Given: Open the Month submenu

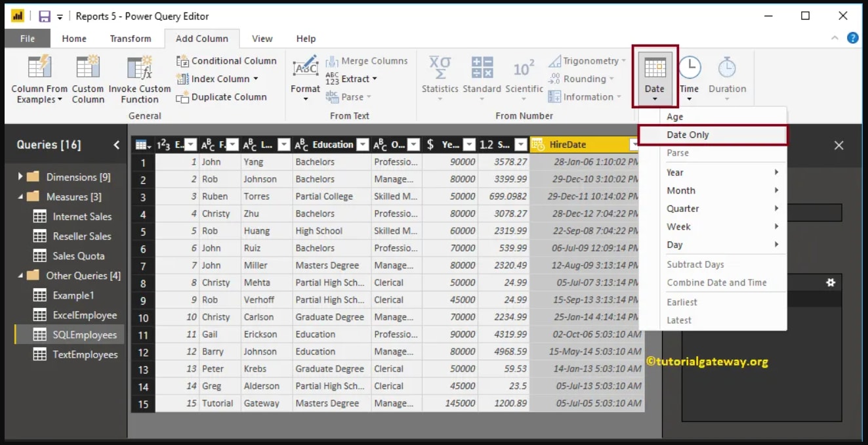Looking at the screenshot, I should (713, 190).
